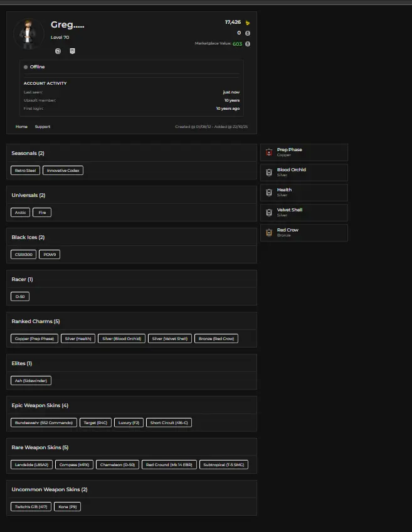Click the First login '10 years ago' value
412x532 pixels.
(228, 109)
